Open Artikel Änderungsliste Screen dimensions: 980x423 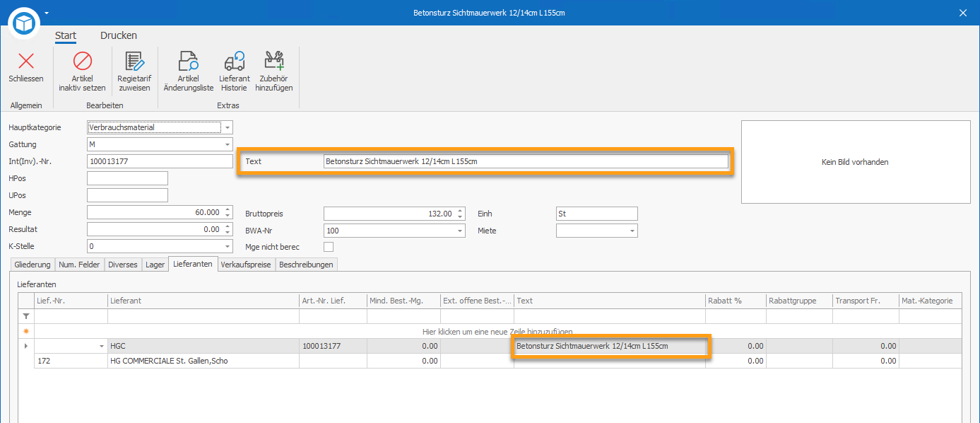pos(189,71)
